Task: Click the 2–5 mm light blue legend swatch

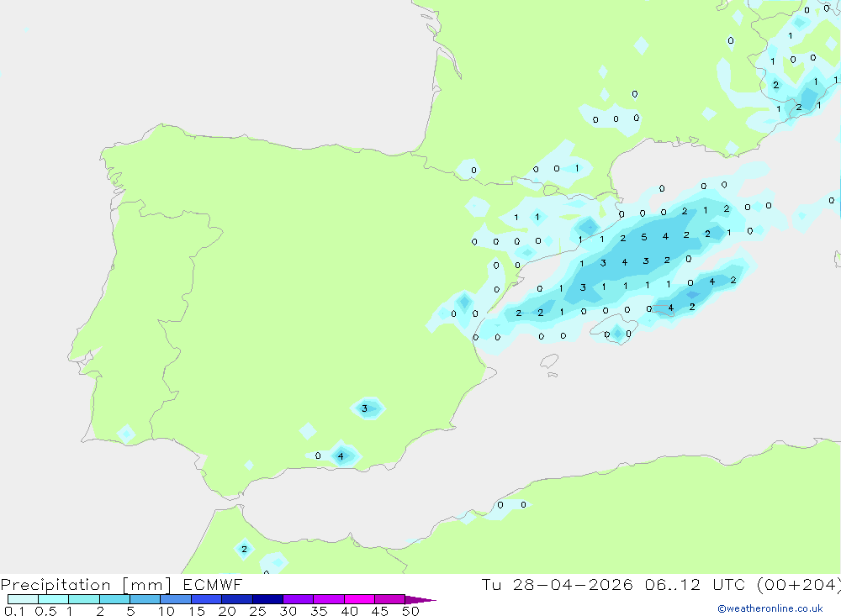Action: point(114,599)
